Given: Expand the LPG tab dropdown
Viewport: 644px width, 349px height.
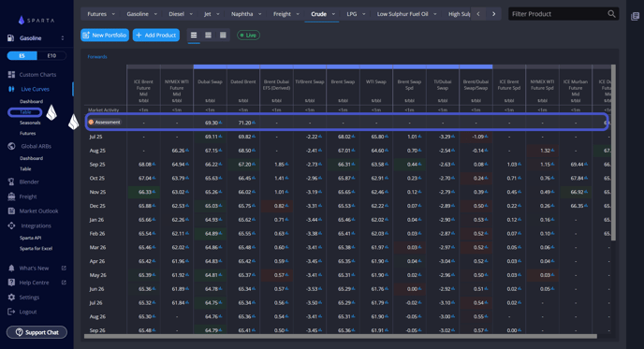Looking at the screenshot, I should click(x=363, y=14).
